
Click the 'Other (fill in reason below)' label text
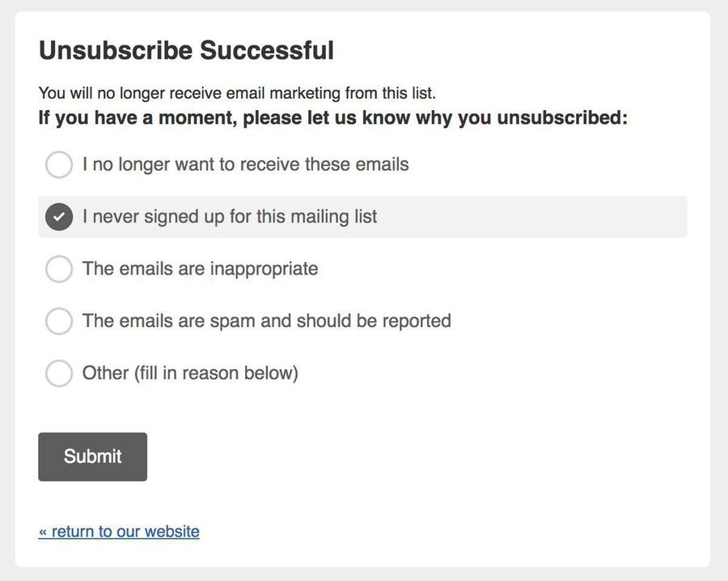point(190,373)
